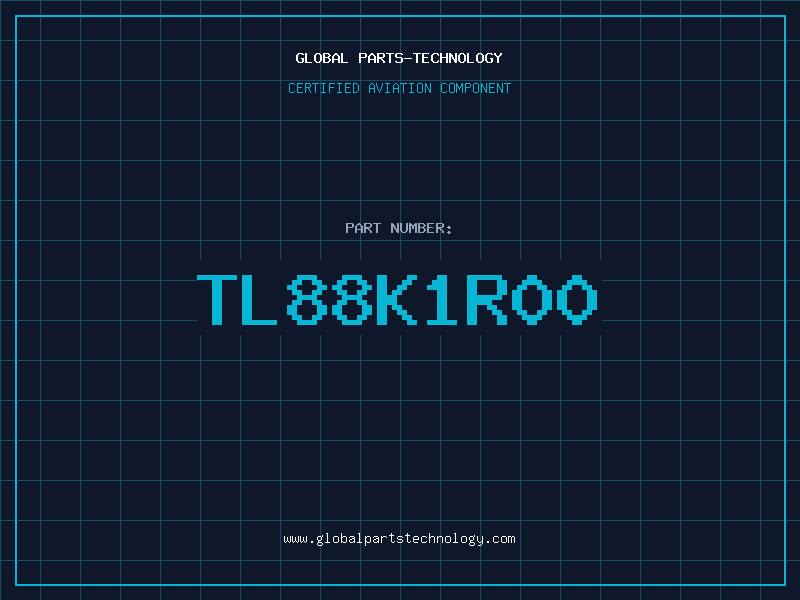The width and height of the screenshot is (800, 600).
Task: Click the letter R in the part number
Action: pyautogui.click(x=486, y=299)
